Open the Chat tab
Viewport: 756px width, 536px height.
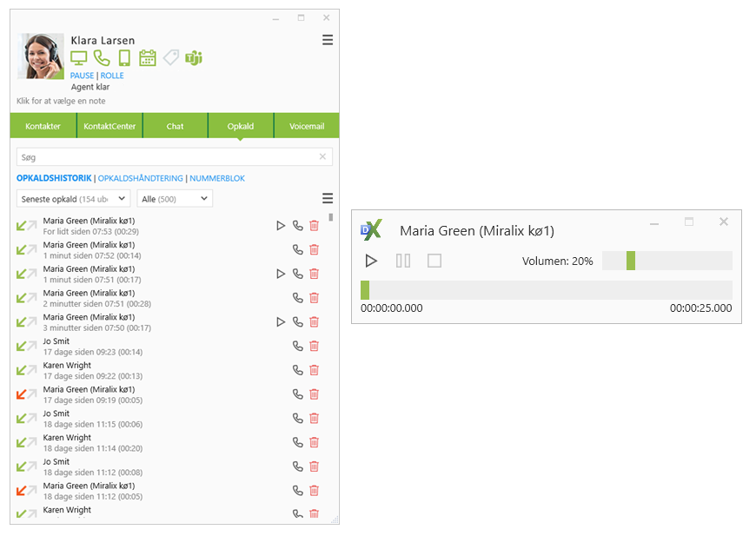175,126
